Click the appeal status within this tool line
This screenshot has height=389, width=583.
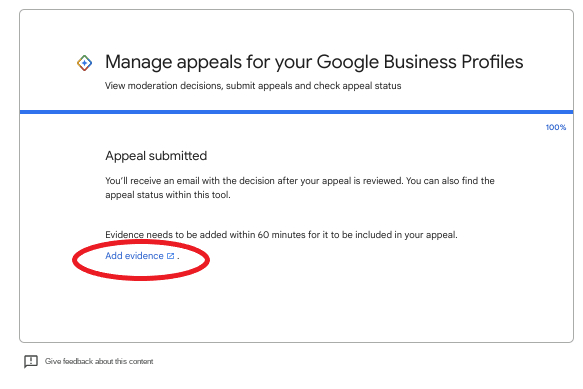168,195
